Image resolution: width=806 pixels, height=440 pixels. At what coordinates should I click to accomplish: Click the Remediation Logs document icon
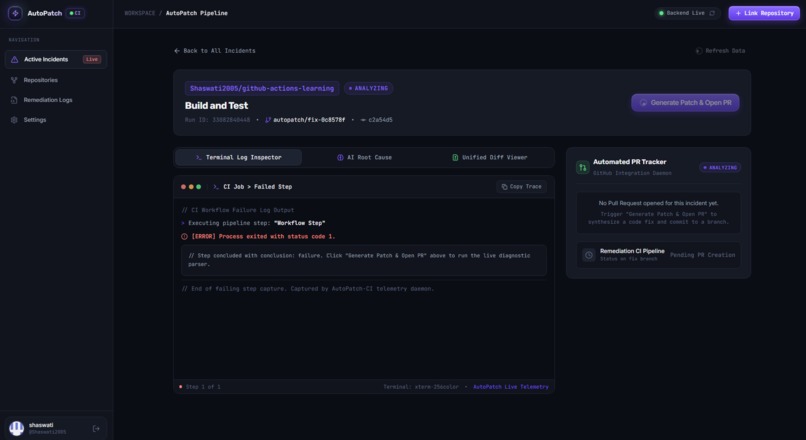[x=14, y=100]
